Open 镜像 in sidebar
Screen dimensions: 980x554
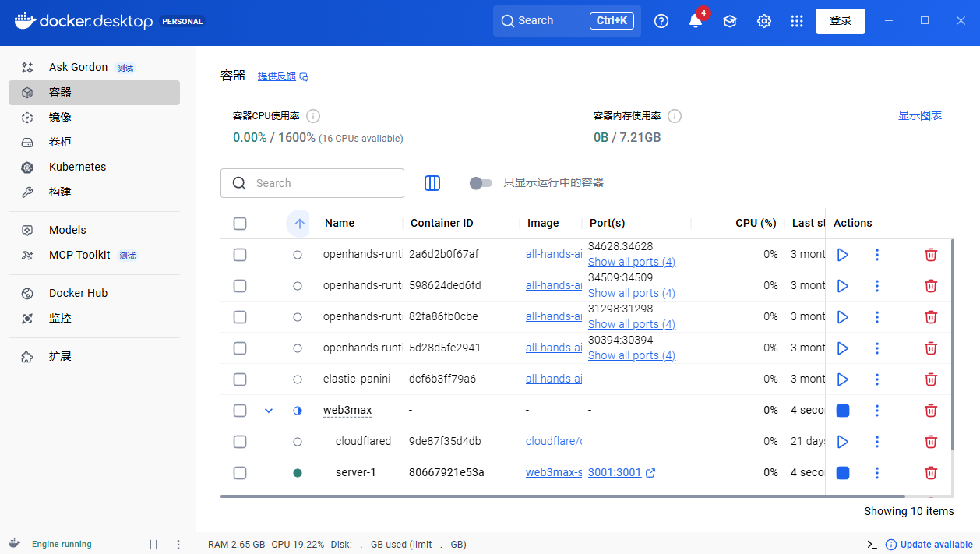94,117
